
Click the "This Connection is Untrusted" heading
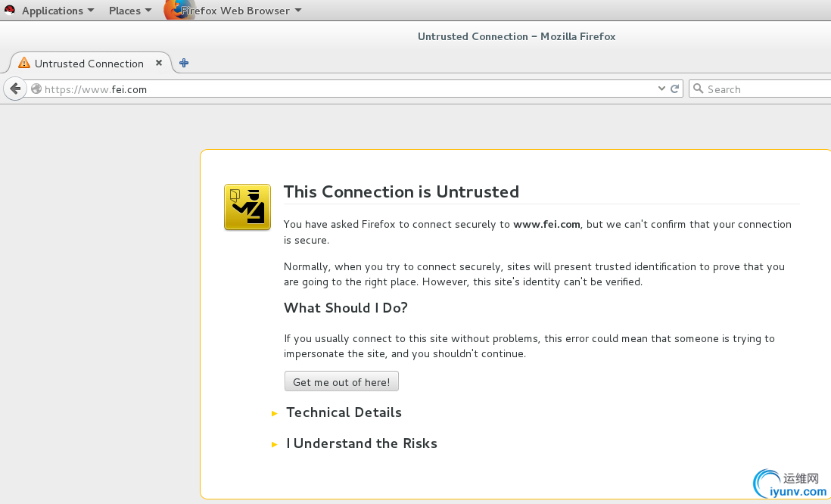pos(401,192)
